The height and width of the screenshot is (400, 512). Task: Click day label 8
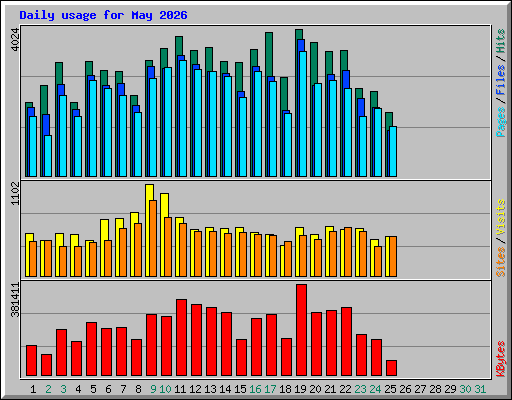tap(138, 389)
